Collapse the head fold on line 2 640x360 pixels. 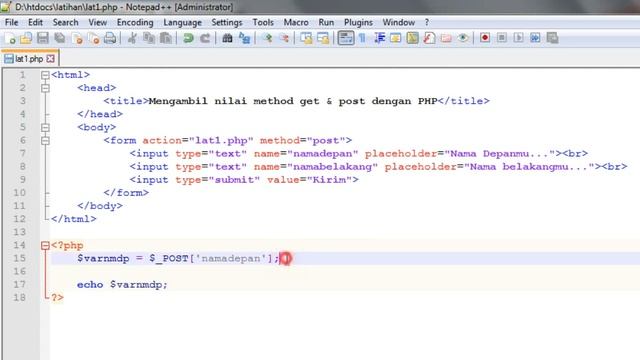point(45,88)
